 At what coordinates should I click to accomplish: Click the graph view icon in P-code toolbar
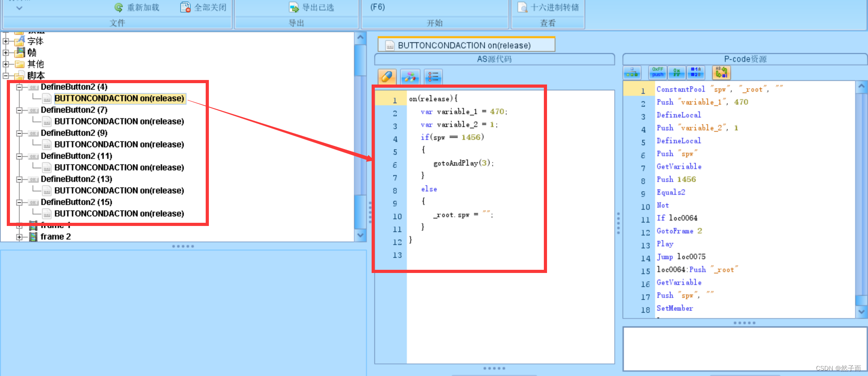coord(632,73)
